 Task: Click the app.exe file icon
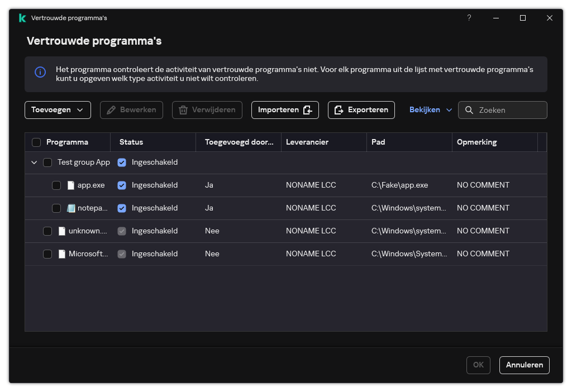[71, 185]
